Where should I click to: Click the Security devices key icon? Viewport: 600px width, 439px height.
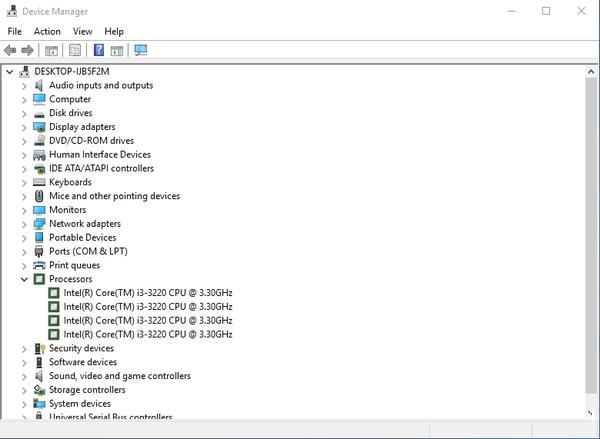(39, 348)
